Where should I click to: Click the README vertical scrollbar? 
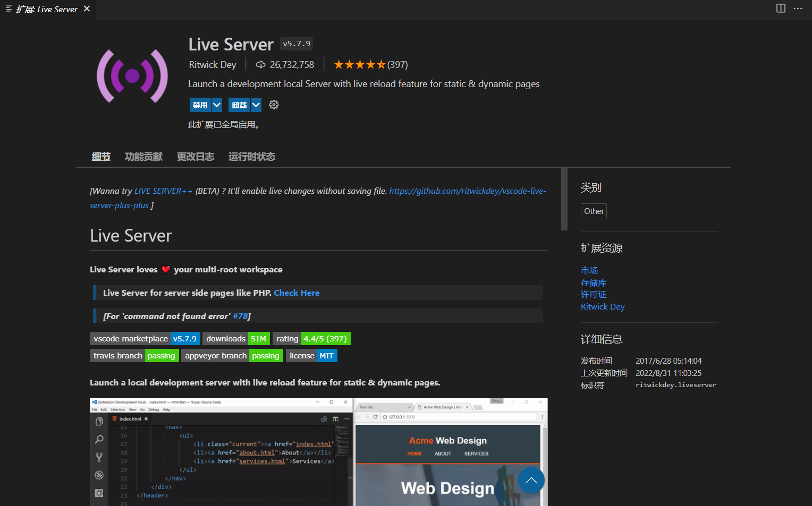[x=564, y=199]
